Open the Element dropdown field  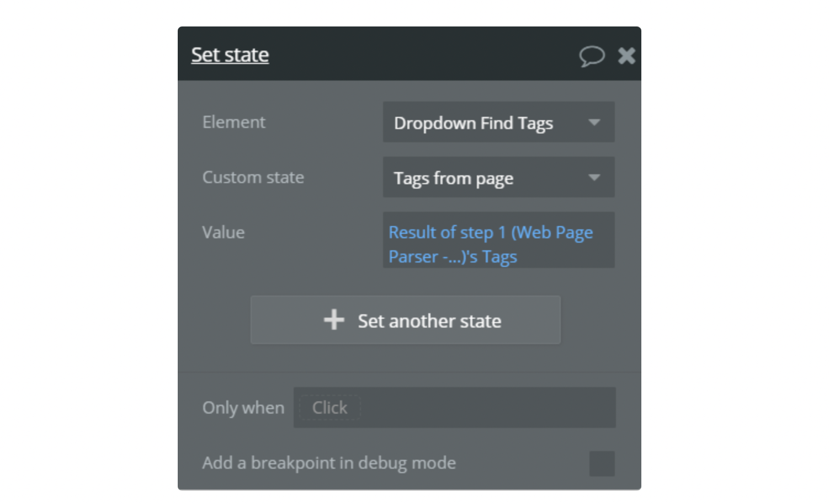[x=499, y=122]
